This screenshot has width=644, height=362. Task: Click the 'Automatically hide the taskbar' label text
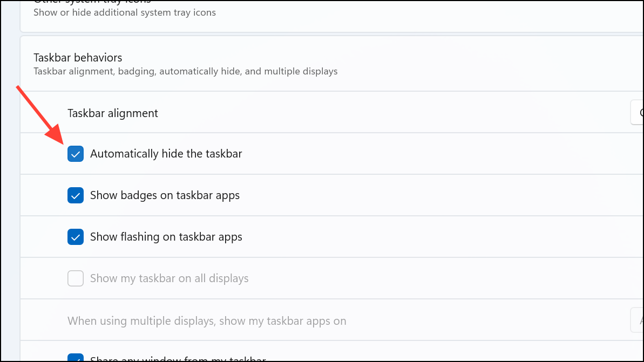pyautogui.click(x=166, y=154)
